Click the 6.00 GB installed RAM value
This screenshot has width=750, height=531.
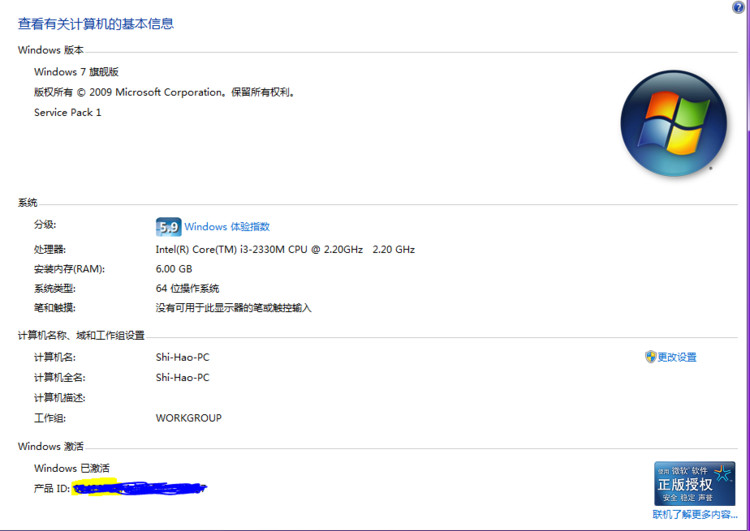(174, 269)
